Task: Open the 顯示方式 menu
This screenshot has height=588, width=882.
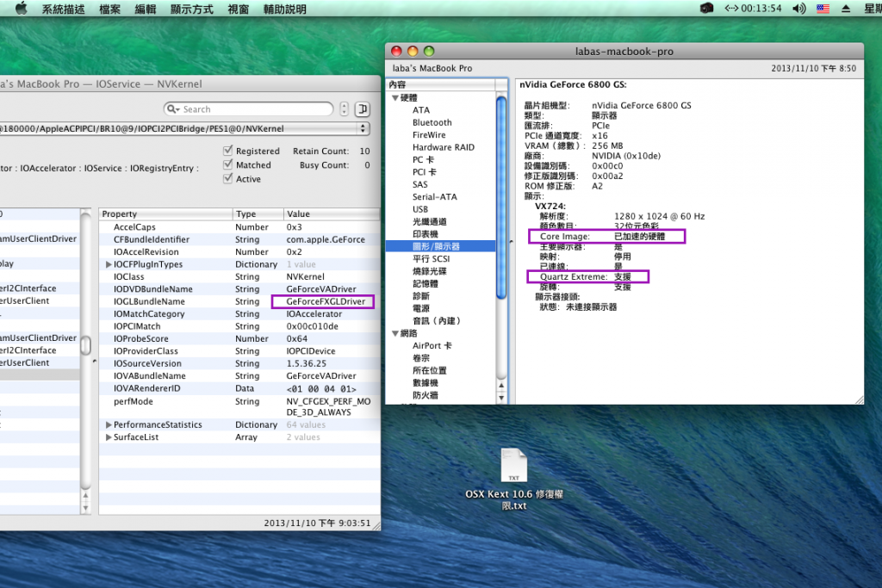Action: [x=192, y=9]
